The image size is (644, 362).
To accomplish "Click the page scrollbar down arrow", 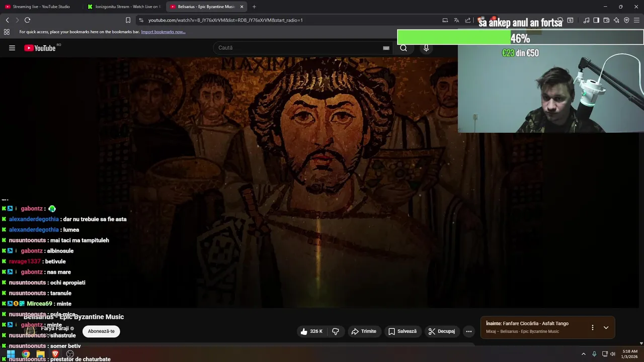I will click(641, 343).
